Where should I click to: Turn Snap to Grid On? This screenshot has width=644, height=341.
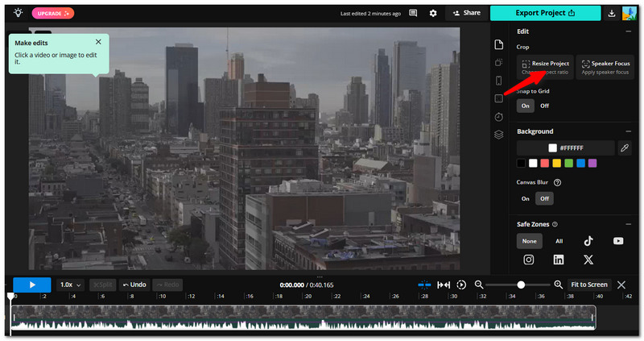(526, 106)
